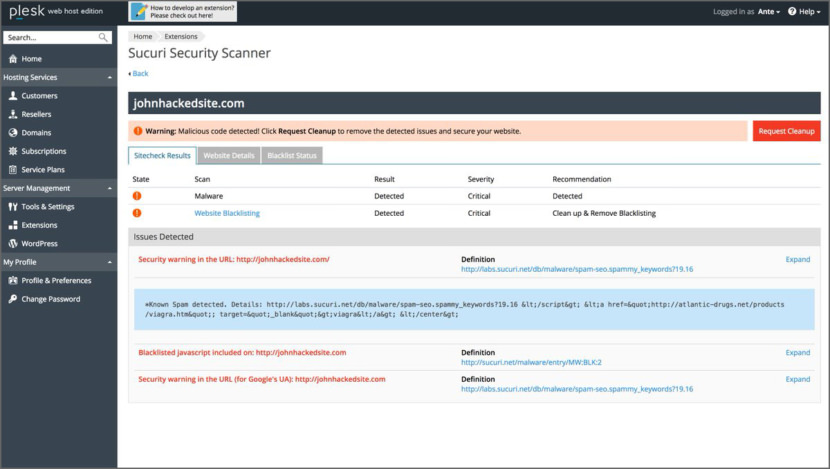Screen dimensions: 830x469
Task: Click the 'How to develop an extension' banner
Action: point(183,12)
